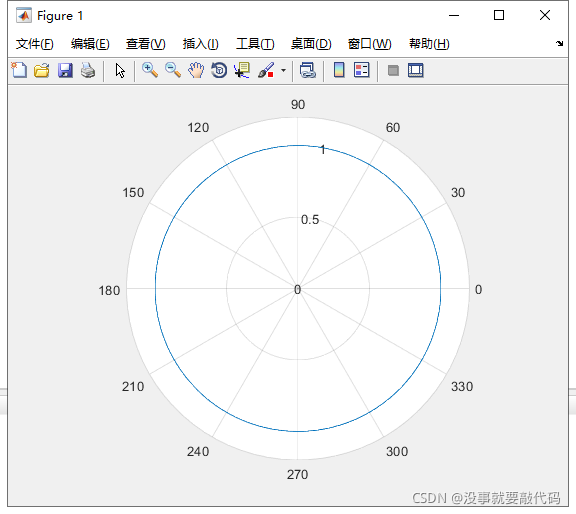This screenshot has height=514, width=576.
Task: Click the Print Figure icon
Action: click(88, 70)
